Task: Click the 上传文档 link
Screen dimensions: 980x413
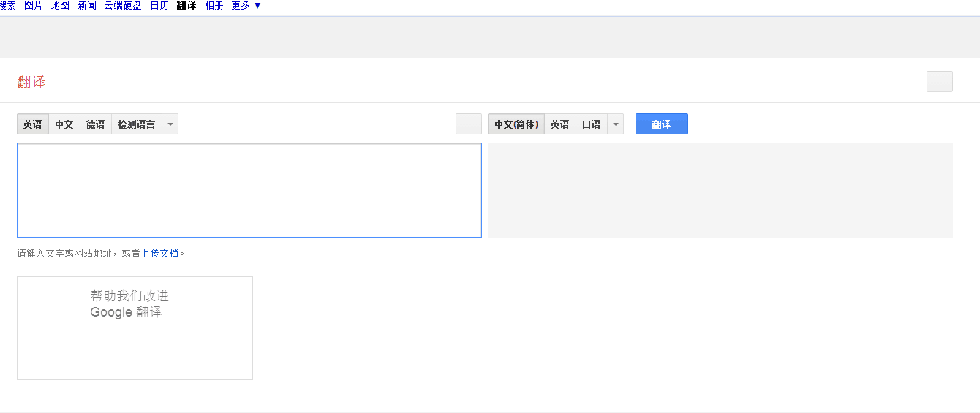Action: (159, 253)
